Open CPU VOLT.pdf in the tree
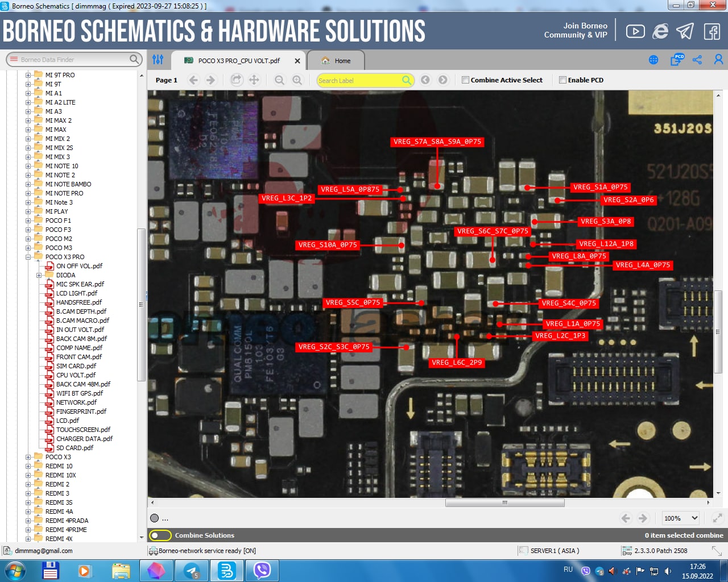Image resolution: width=728 pixels, height=582 pixels. 76,375
